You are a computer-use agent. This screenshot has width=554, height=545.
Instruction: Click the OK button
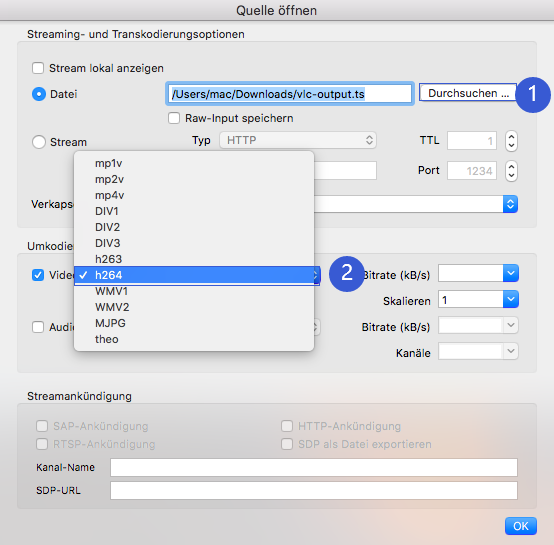pyautogui.click(x=520, y=526)
